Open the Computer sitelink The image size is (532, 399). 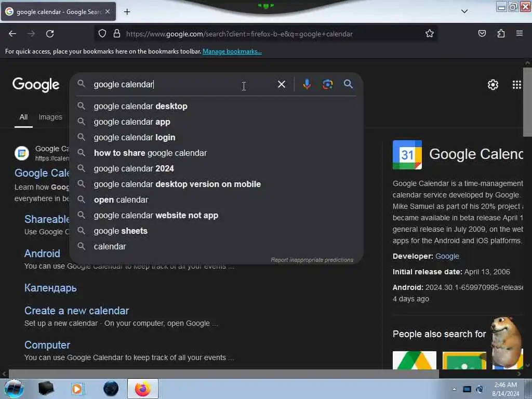[47, 345]
